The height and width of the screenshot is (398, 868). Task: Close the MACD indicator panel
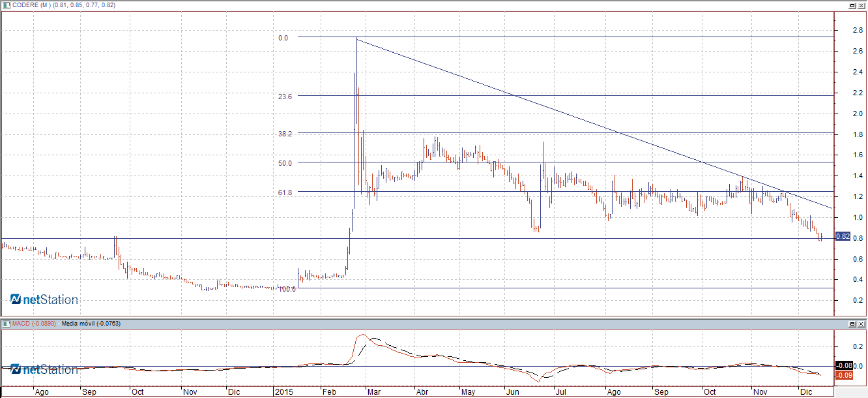coord(862,324)
